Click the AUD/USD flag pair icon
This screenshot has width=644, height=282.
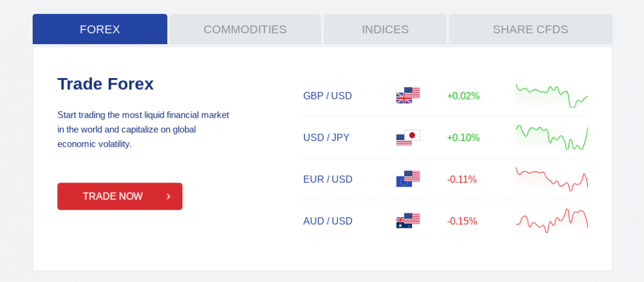(x=408, y=221)
